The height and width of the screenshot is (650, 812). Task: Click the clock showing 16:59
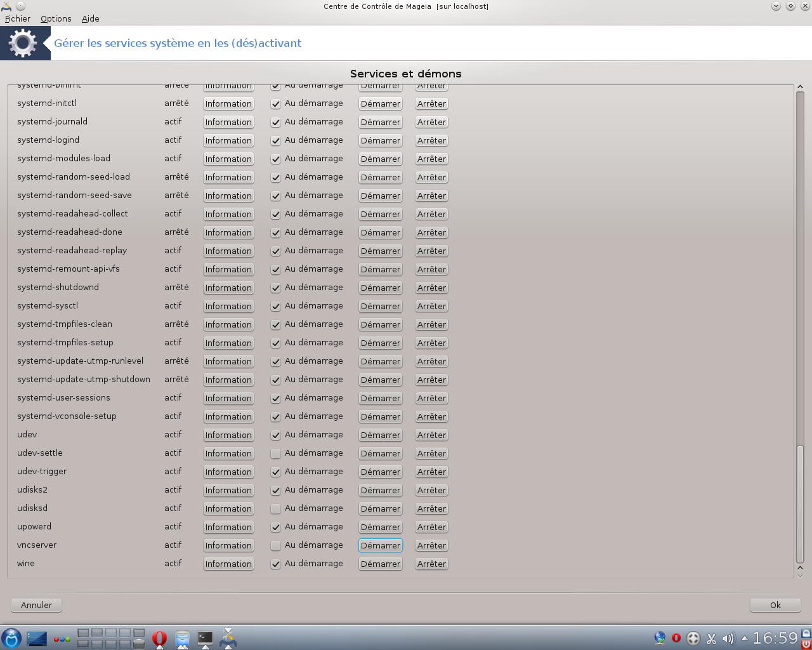775,638
